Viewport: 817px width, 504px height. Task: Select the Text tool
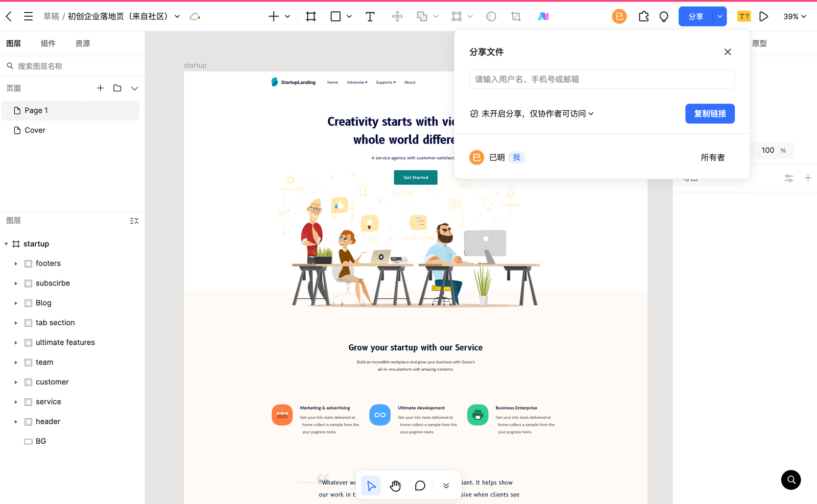coord(370,16)
